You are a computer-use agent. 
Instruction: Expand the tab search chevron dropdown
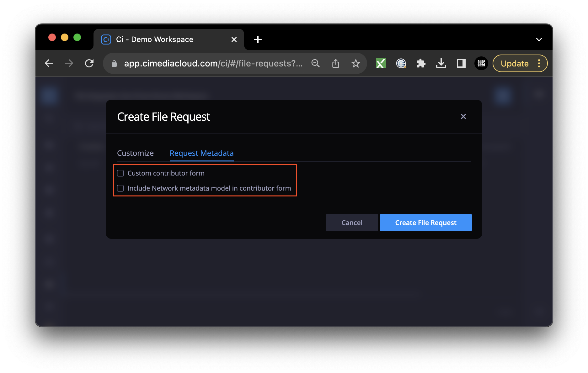tap(539, 39)
